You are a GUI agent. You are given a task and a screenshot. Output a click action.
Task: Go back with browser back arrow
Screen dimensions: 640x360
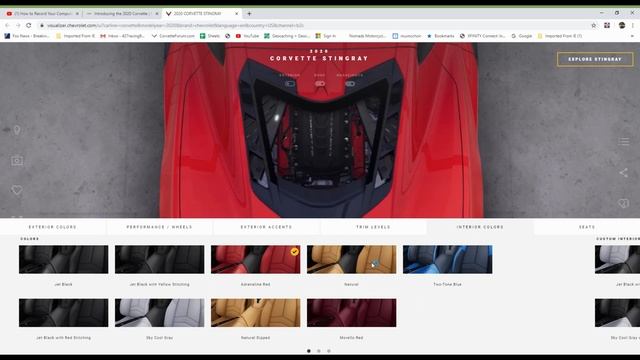point(7,25)
